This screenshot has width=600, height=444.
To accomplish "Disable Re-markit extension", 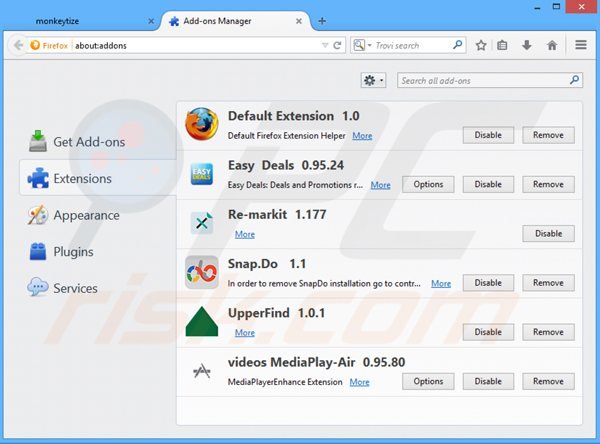I will [548, 233].
